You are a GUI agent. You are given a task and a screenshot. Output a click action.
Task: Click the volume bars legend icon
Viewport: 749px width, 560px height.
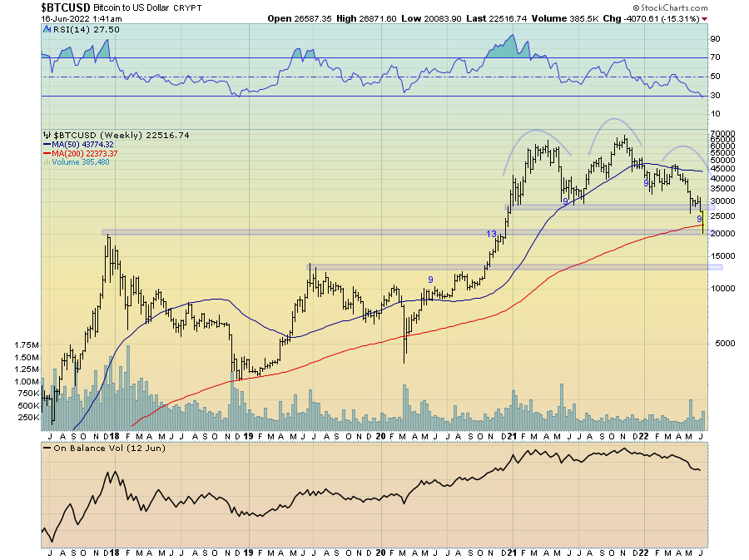click(x=47, y=162)
